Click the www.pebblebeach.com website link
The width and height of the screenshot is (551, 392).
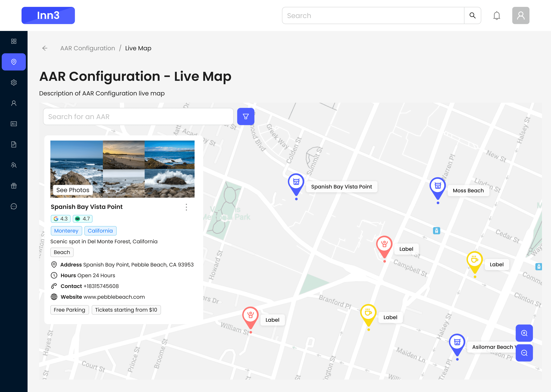[114, 297]
